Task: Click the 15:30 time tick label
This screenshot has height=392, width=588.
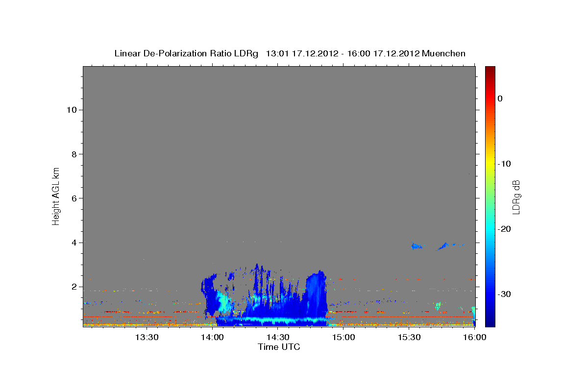Action: 409,337
